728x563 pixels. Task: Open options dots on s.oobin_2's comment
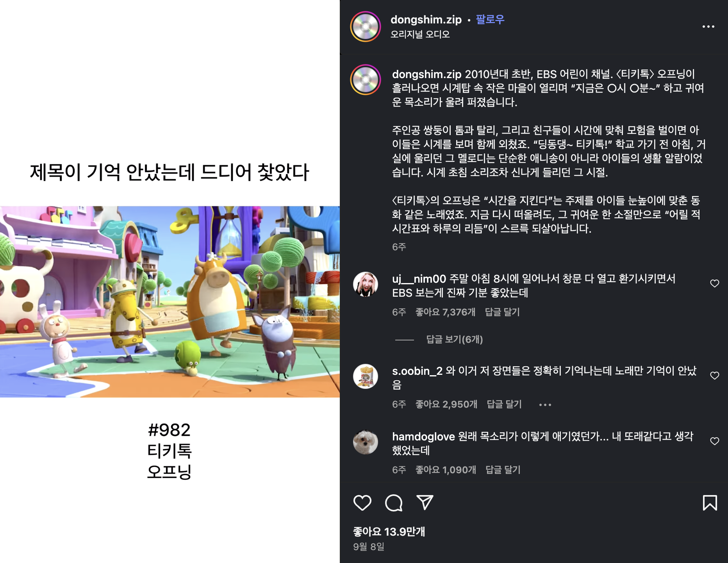pyautogui.click(x=545, y=405)
